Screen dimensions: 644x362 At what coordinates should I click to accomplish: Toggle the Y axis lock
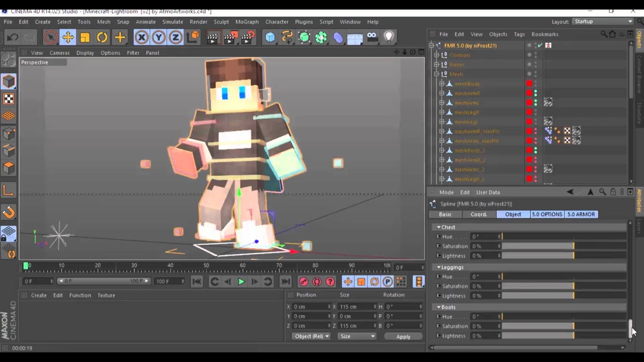(158, 37)
